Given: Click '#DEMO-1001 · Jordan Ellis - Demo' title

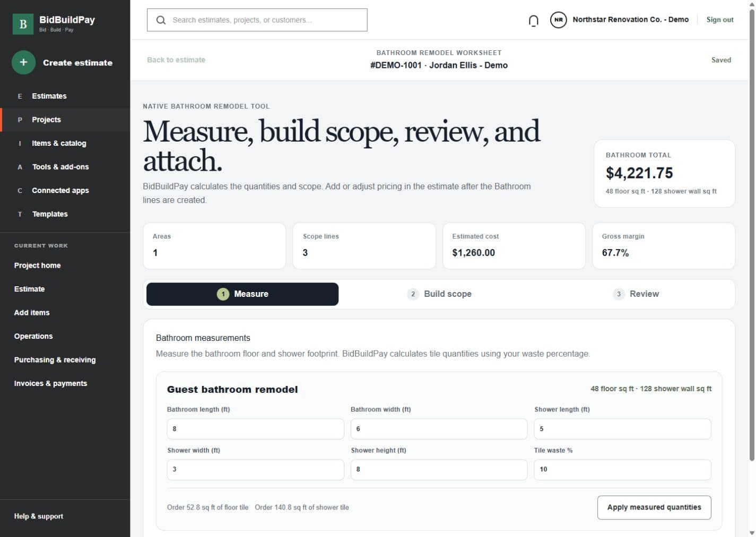Looking at the screenshot, I should coord(439,65).
